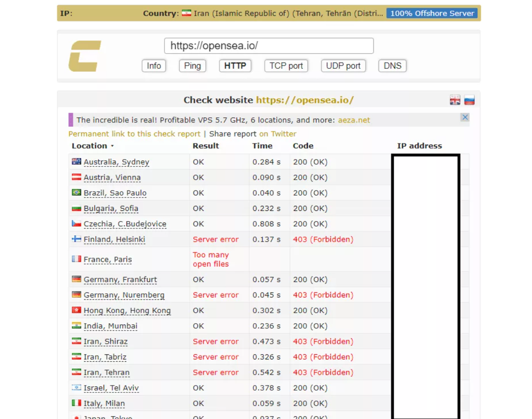
Task: Click the Finland flag icon
Action: point(76,239)
